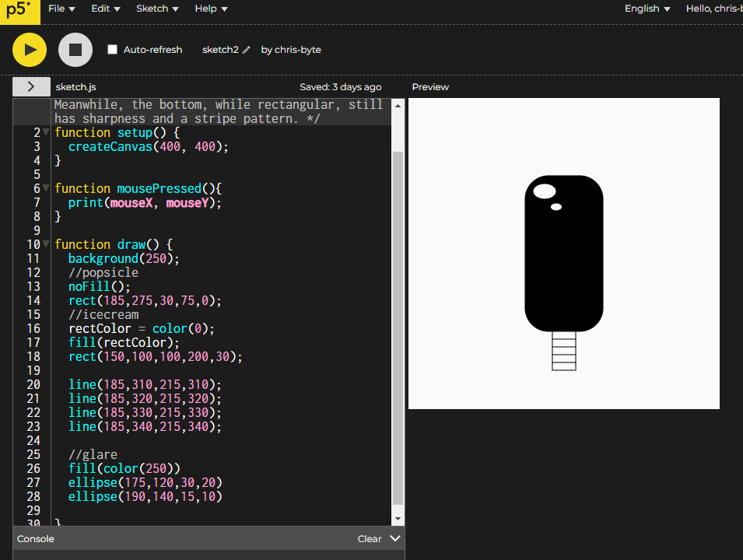The image size is (743, 560).
Task: Click the //icecream comment line
Action: tap(103, 314)
